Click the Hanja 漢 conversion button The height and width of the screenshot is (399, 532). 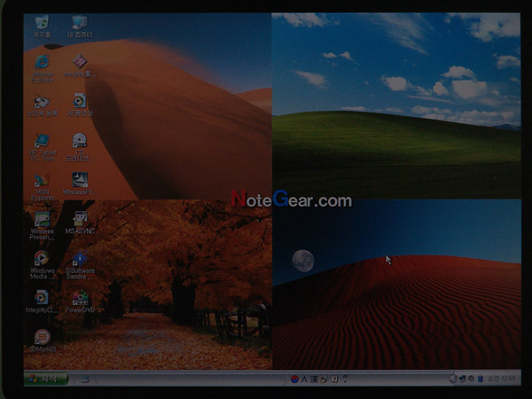point(314,379)
